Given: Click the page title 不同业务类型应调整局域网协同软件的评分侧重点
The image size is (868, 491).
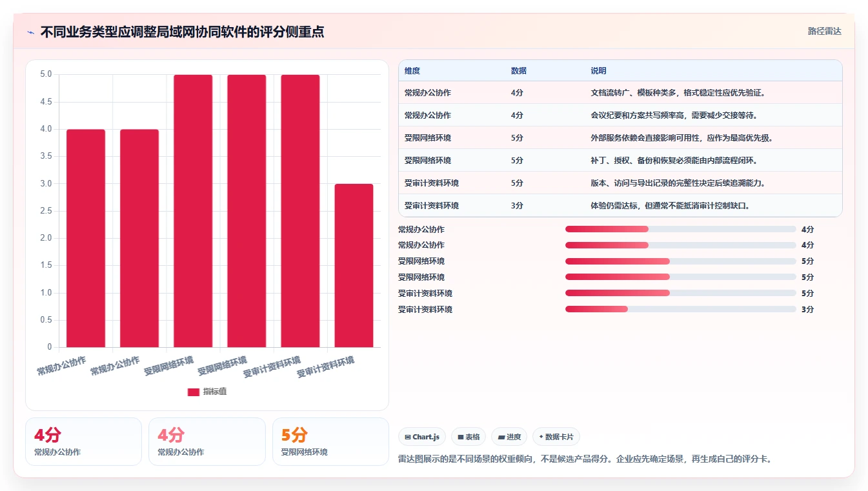Looking at the screenshot, I should click(182, 32).
